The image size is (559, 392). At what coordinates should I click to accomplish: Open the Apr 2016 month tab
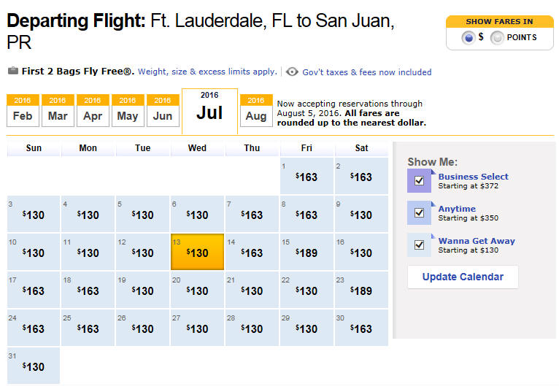[x=93, y=110]
